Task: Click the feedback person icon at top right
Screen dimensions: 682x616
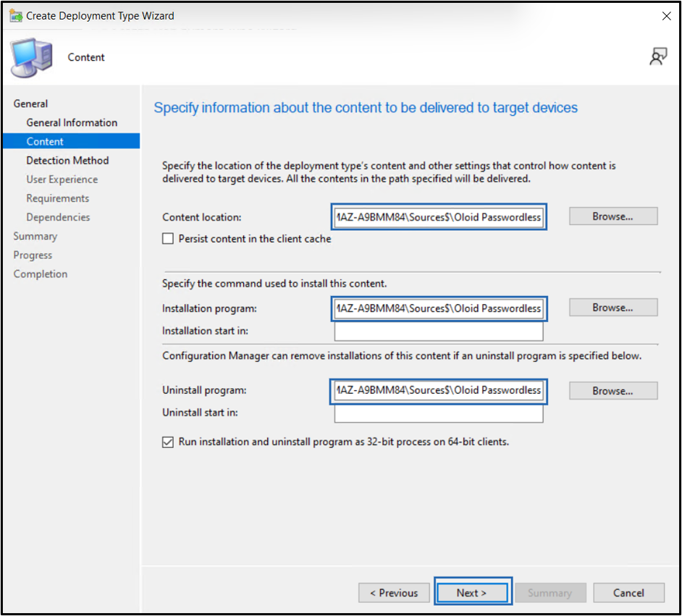Action: tap(658, 56)
